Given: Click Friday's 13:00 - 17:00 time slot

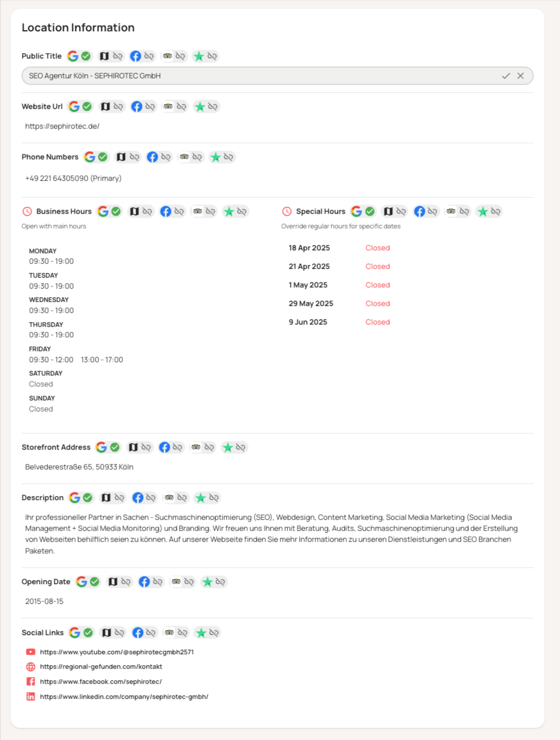Looking at the screenshot, I should point(102,360).
